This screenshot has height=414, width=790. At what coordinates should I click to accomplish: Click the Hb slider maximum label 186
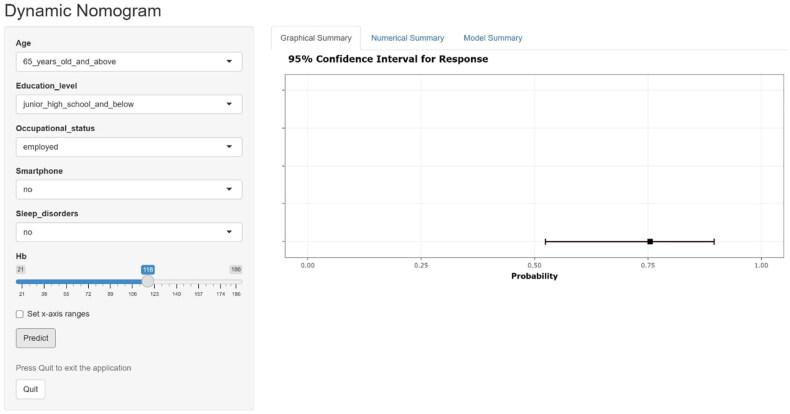tap(236, 269)
